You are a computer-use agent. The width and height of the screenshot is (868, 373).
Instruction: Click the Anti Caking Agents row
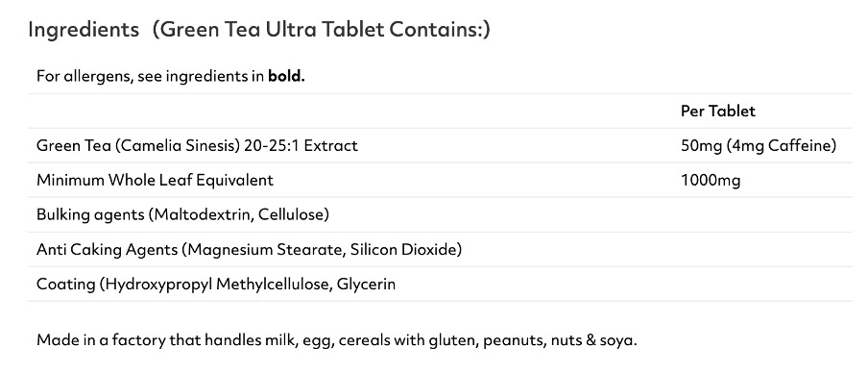[440, 249]
